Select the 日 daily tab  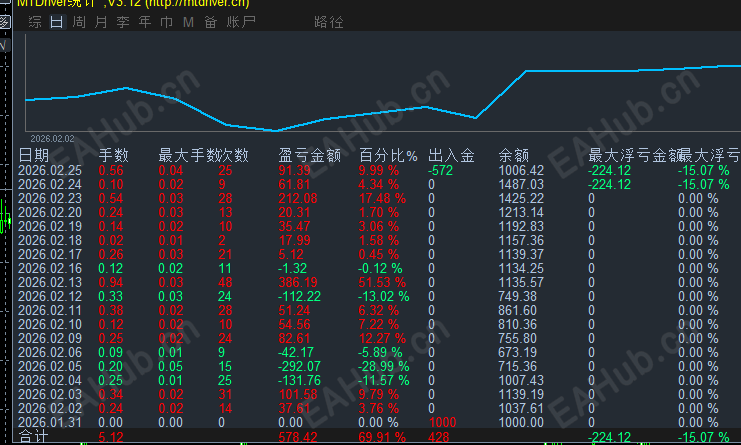click(57, 22)
